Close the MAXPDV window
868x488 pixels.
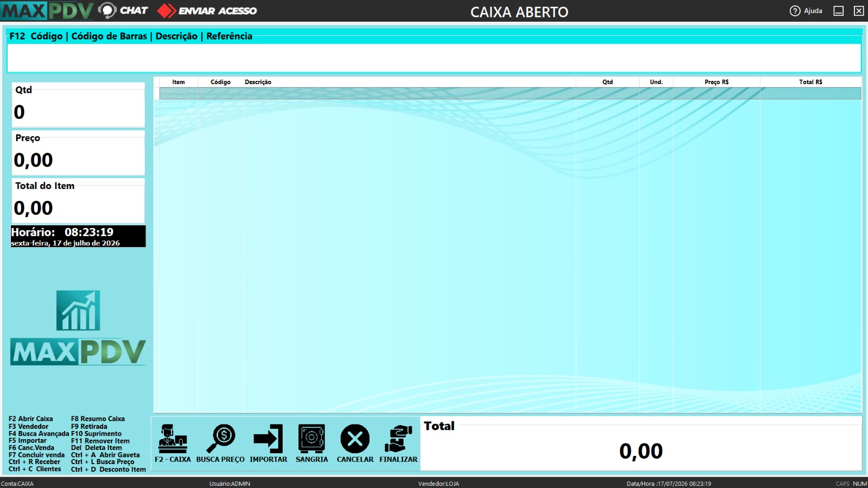coord(859,11)
